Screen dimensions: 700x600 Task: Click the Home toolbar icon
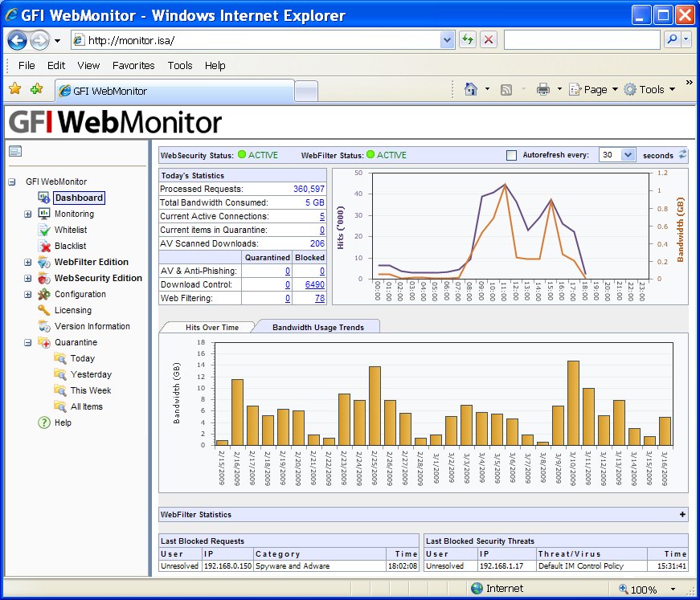tap(470, 89)
